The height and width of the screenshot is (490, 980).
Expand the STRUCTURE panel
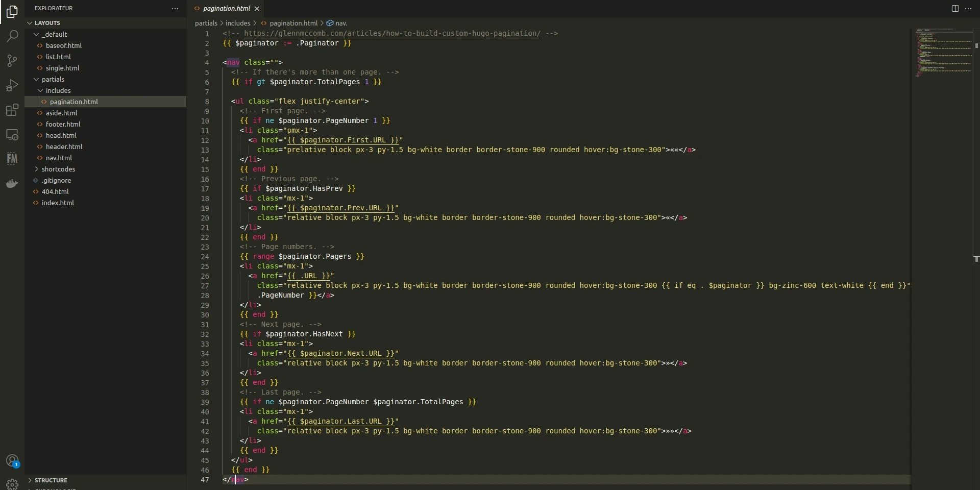[106, 480]
